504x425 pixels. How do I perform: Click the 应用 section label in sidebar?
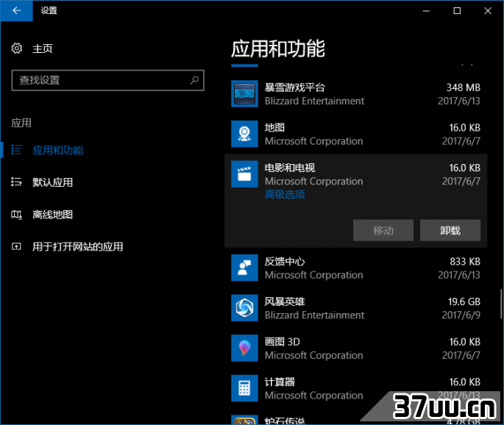pos(21,123)
